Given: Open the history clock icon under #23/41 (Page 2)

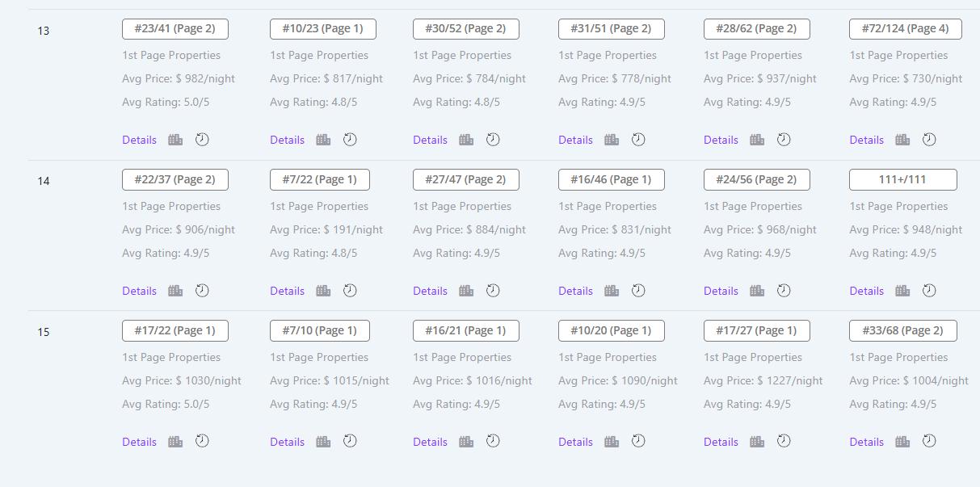Looking at the screenshot, I should (202, 140).
